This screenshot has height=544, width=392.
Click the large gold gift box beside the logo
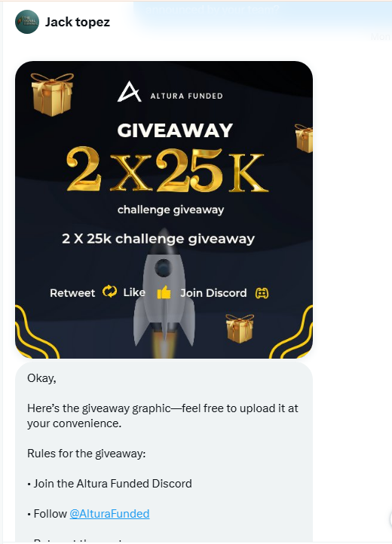click(x=52, y=94)
